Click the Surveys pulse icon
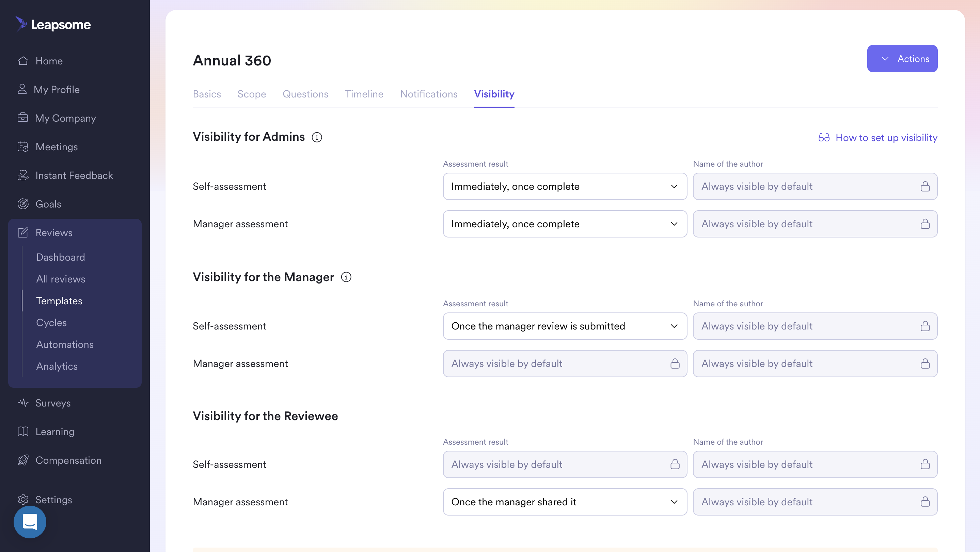This screenshot has width=980, height=552. (23, 403)
